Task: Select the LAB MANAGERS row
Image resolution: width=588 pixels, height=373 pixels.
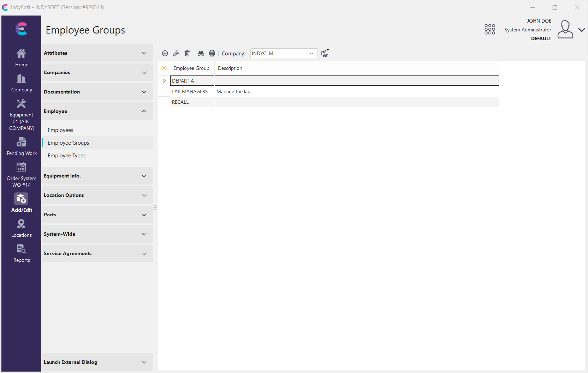Action: tap(190, 91)
